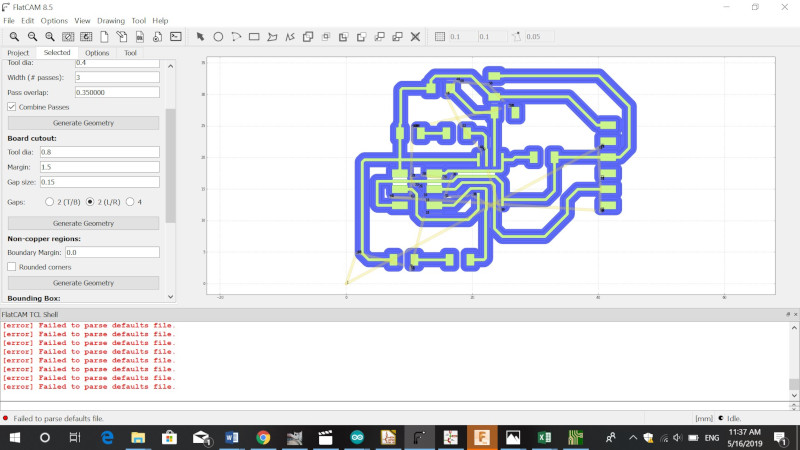Click the Margin input field

pyautogui.click(x=99, y=167)
